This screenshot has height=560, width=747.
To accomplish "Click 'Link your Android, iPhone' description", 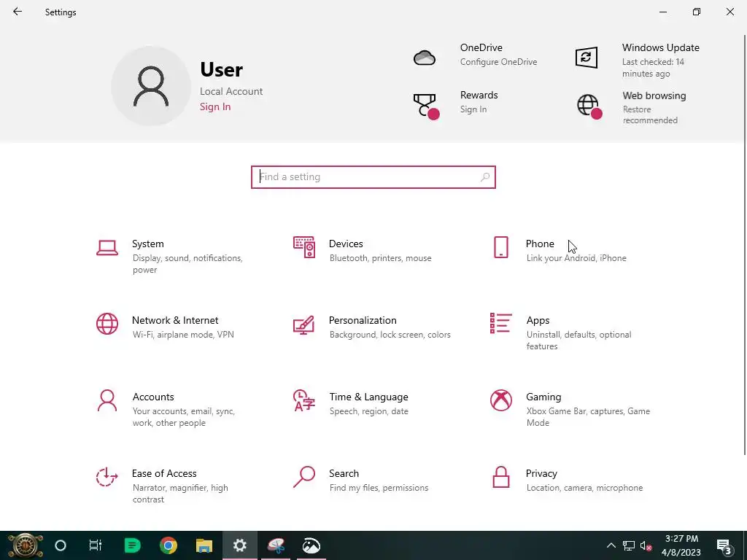I will click(576, 258).
